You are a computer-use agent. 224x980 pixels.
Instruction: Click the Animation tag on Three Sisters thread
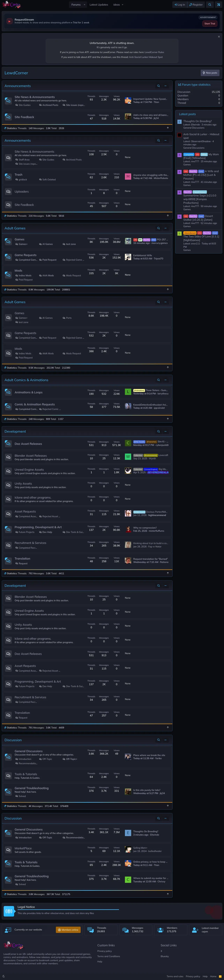(139, 390)
